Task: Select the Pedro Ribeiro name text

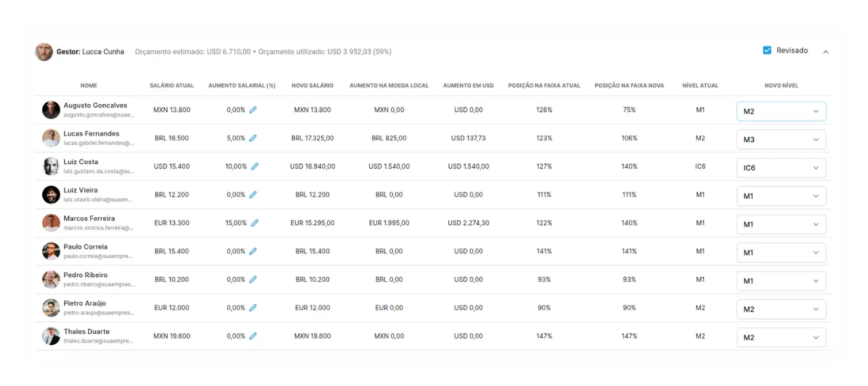Action: click(86, 275)
